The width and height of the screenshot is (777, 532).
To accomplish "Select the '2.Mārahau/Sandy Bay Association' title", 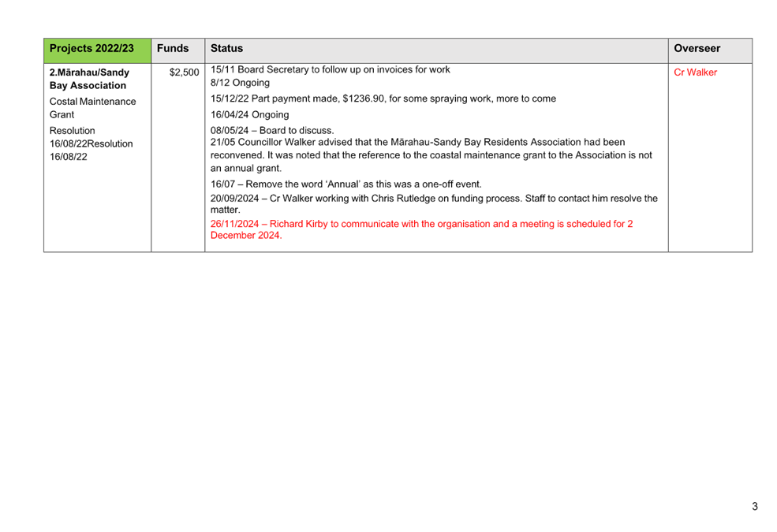I will (89, 79).
